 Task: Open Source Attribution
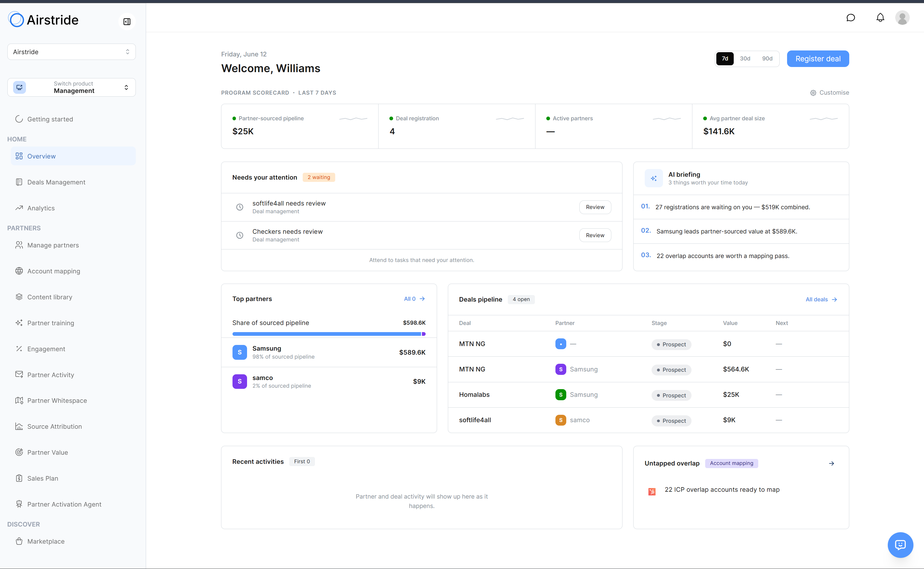[73, 426]
